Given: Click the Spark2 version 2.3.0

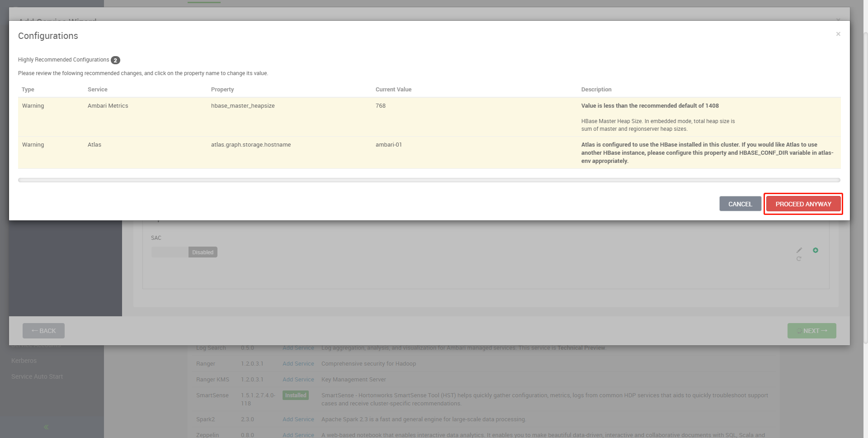Looking at the screenshot, I should (247, 419).
